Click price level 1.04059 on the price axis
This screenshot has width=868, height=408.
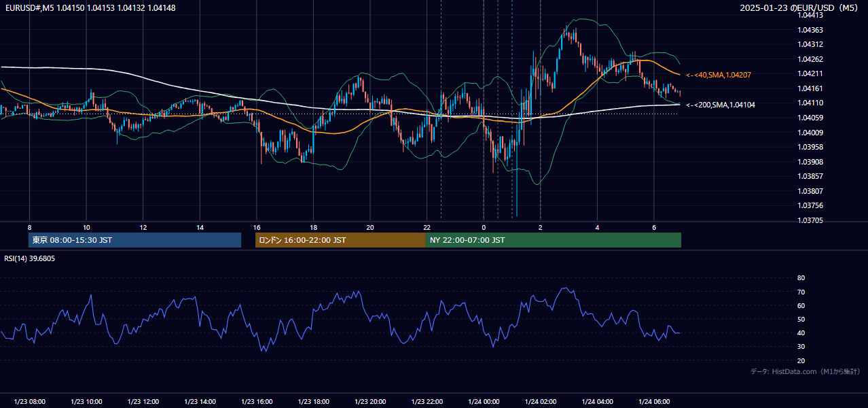[810, 118]
